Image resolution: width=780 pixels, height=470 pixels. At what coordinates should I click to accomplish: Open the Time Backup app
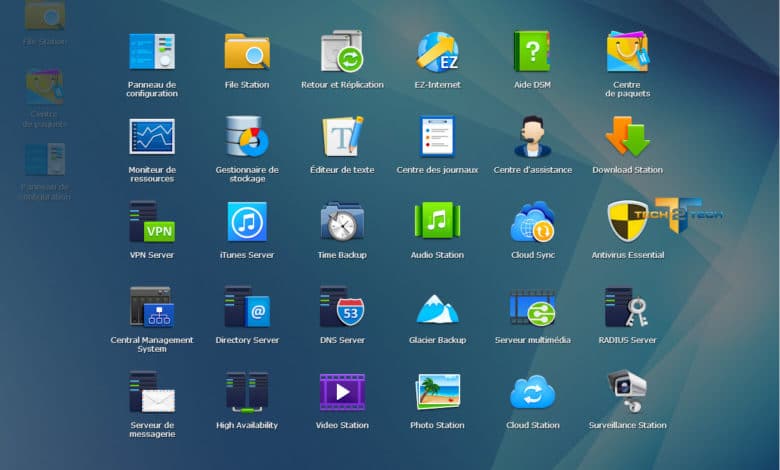pyautogui.click(x=342, y=221)
